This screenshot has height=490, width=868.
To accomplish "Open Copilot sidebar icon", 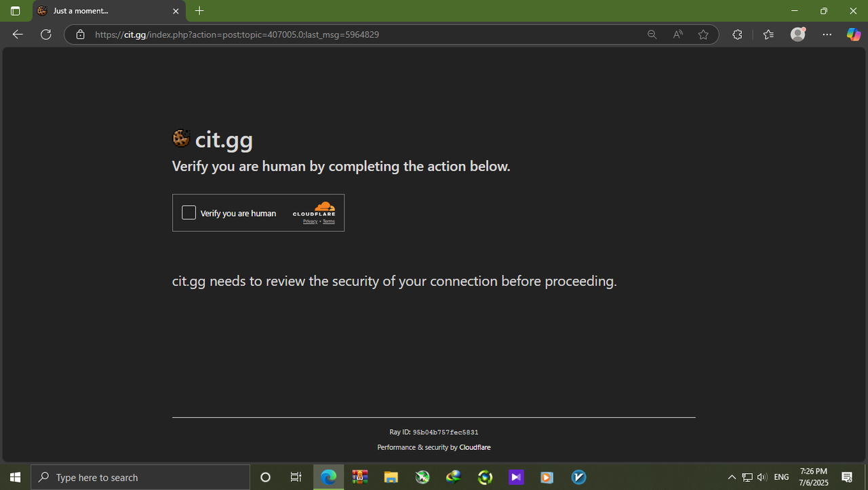I will (x=854, y=35).
